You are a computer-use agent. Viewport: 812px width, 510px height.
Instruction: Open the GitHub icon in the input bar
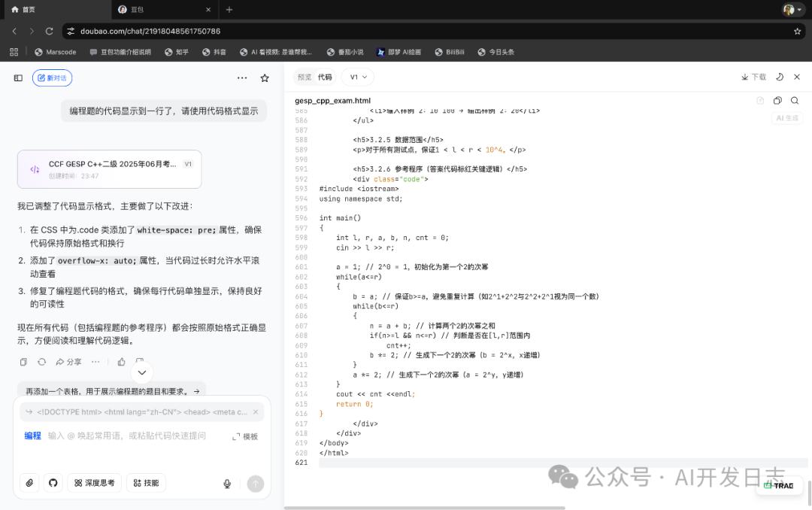coord(53,484)
